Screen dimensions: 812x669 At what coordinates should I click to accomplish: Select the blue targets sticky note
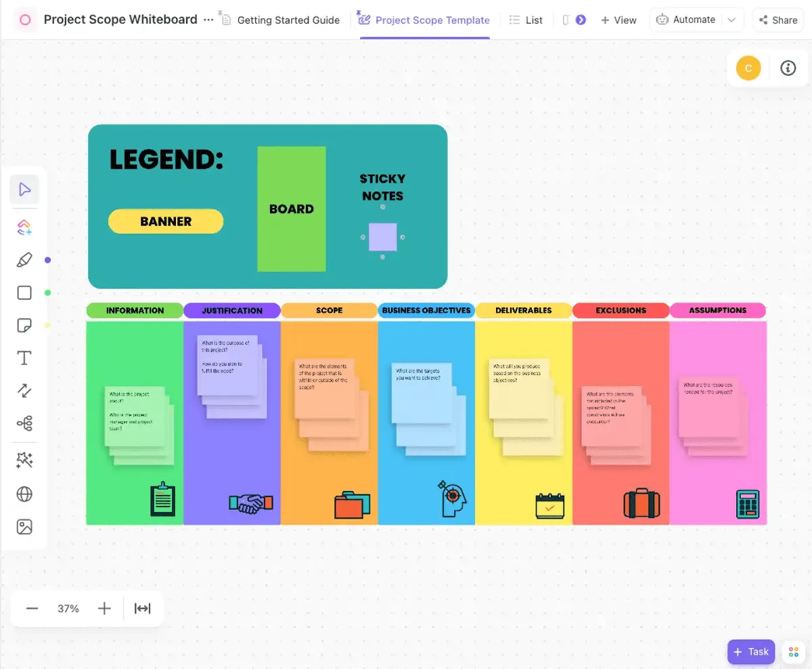[422, 393]
